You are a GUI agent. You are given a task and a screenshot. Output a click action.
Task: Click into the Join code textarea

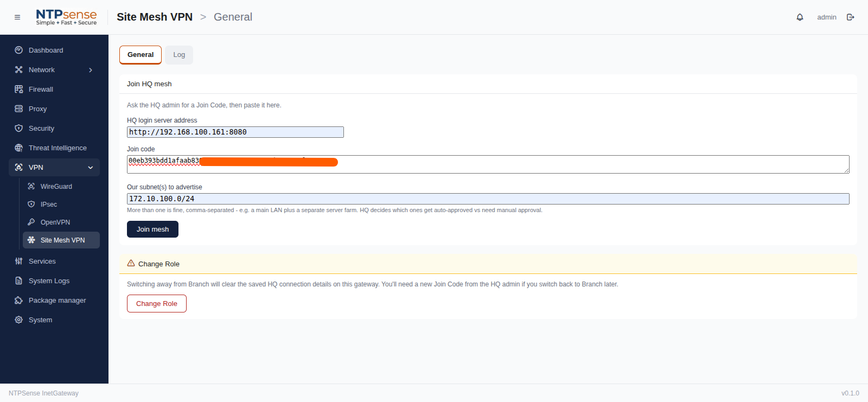[x=488, y=164]
